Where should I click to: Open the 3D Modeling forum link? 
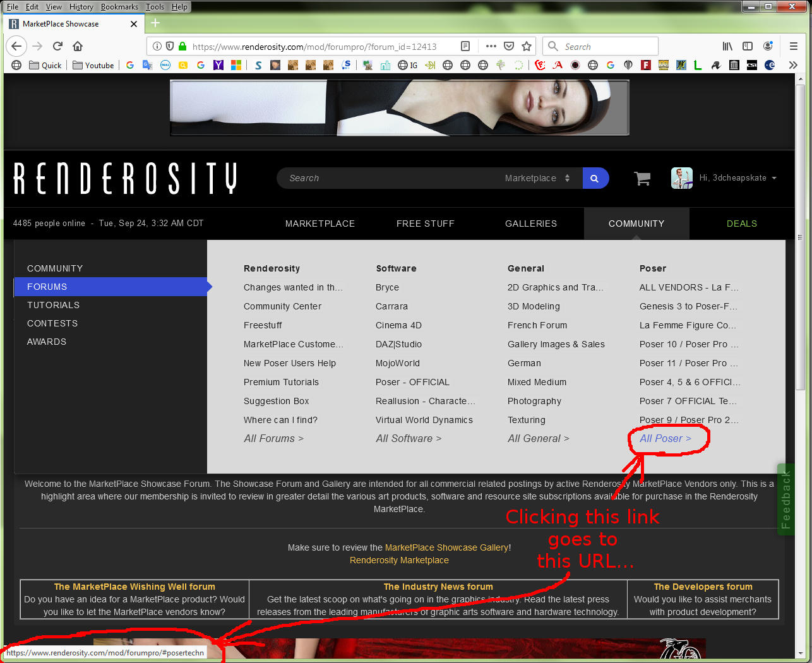[x=534, y=306]
